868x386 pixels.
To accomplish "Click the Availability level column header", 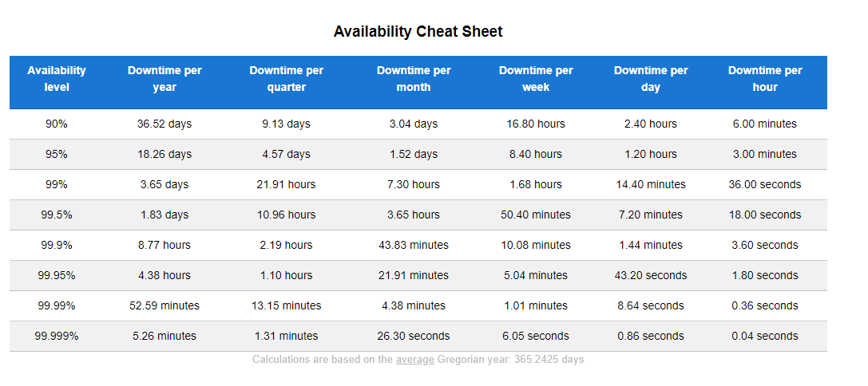I will [x=57, y=79].
